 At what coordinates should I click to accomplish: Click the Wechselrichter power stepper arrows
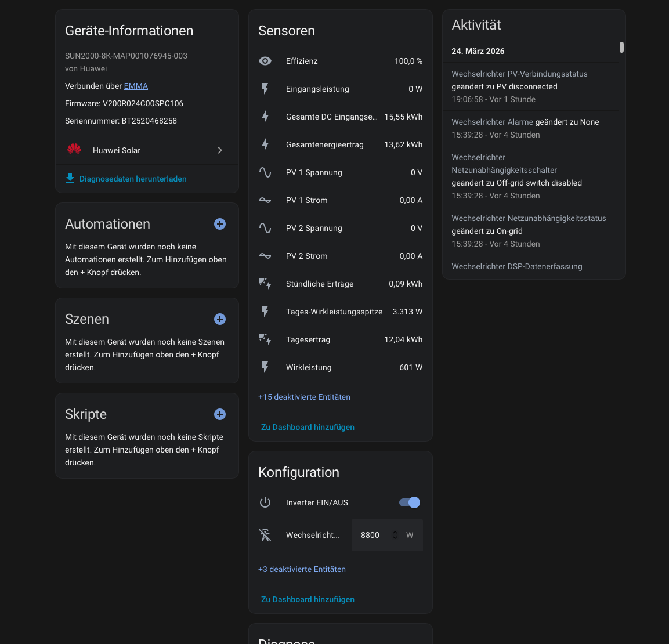395,535
